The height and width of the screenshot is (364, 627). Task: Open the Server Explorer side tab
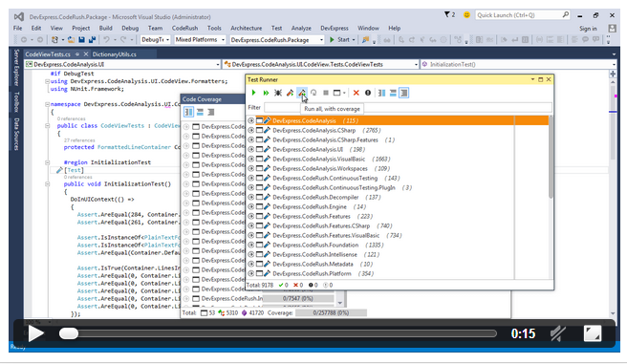(16, 67)
